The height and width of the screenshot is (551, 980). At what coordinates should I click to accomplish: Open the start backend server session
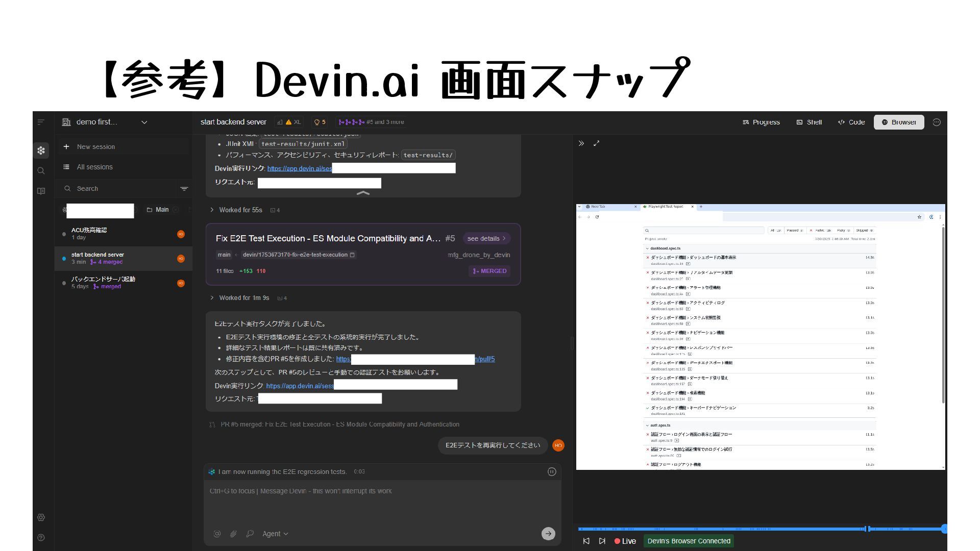pos(124,258)
